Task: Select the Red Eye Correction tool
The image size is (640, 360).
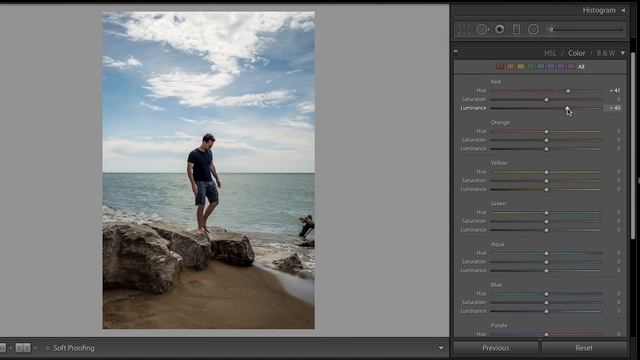Action: click(x=499, y=29)
